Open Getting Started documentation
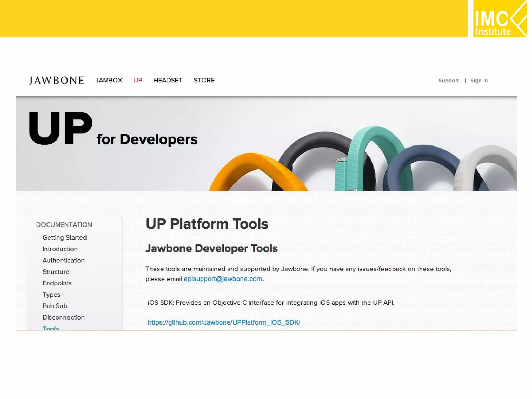 tap(64, 237)
